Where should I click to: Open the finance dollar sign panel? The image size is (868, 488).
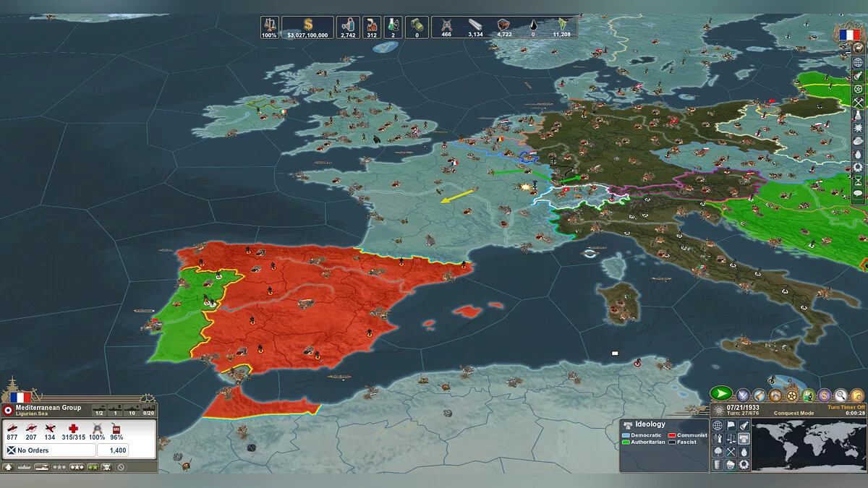(x=825, y=395)
